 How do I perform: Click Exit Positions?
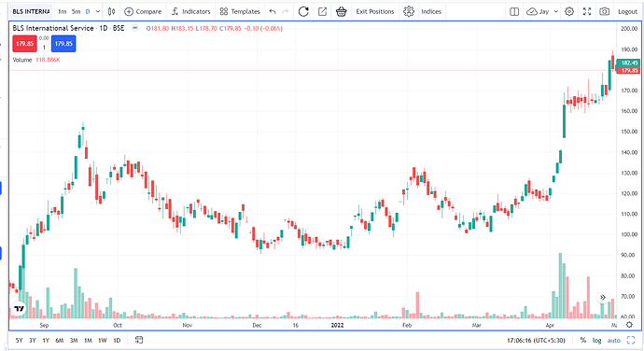[x=375, y=11]
